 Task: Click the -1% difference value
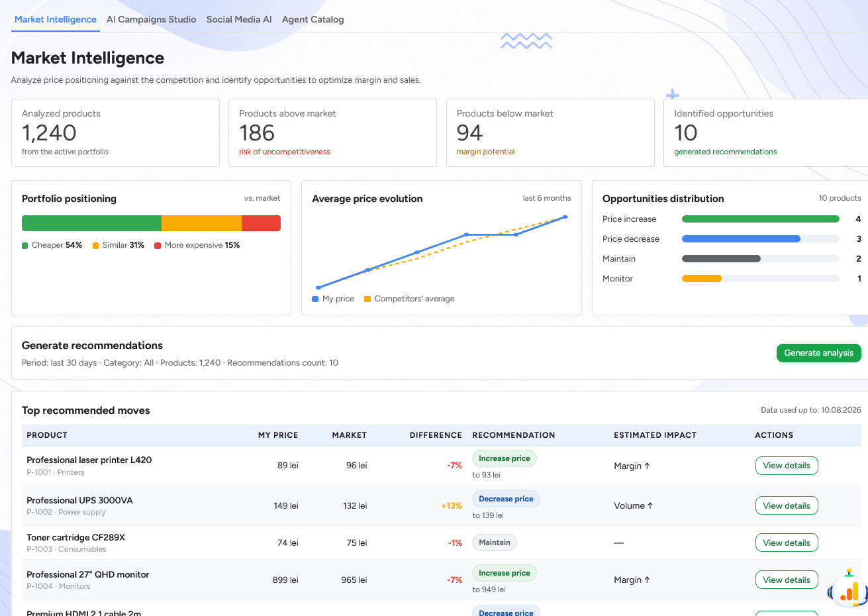point(455,543)
